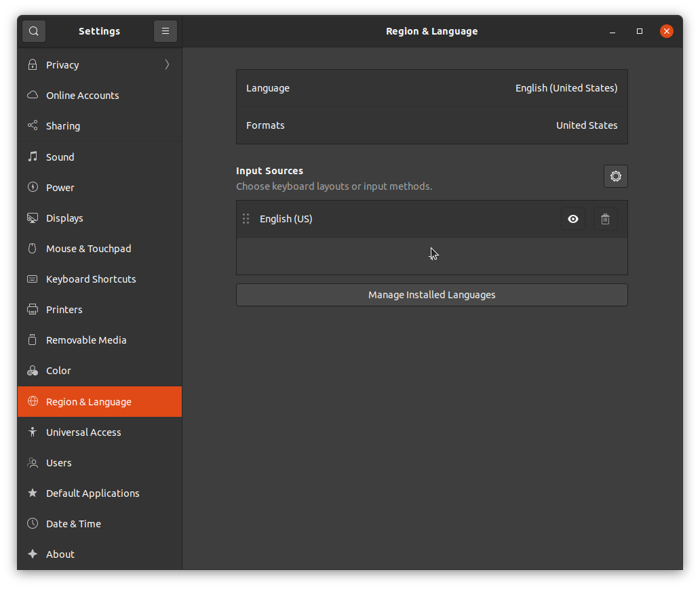Remove English (US) with trash icon
The height and width of the screenshot is (589, 700).
point(605,219)
